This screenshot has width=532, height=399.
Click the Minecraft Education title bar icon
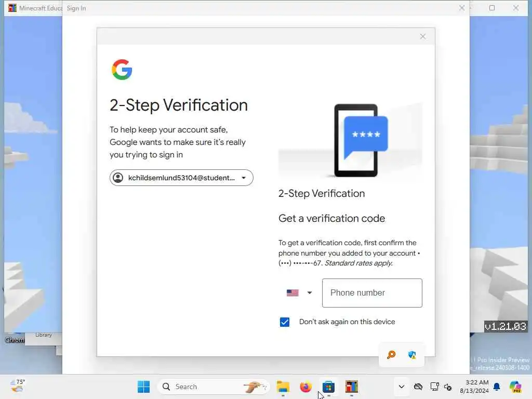(12, 8)
